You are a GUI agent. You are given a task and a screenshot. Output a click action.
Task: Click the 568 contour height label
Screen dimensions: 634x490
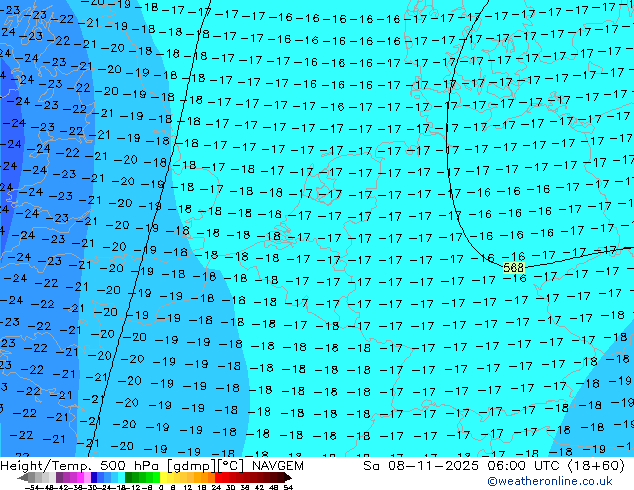pos(514,268)
